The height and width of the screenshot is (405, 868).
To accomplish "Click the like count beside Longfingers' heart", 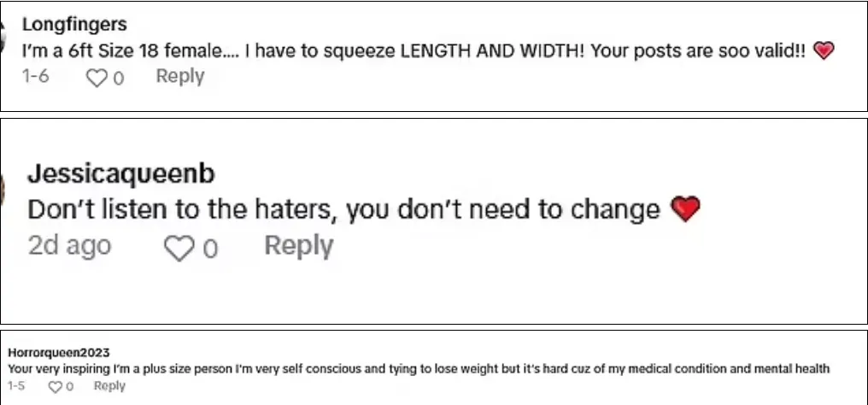I will point(119,79).
